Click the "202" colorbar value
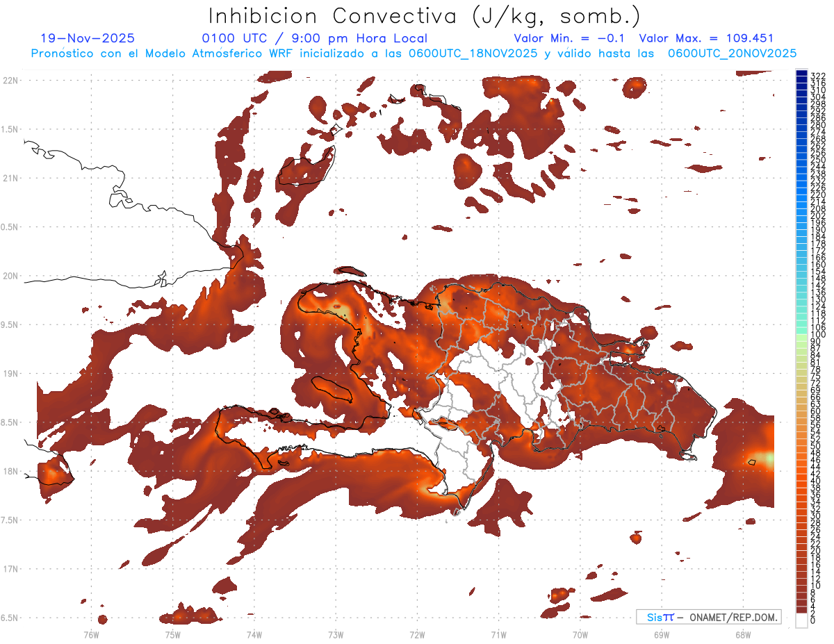Viewport: 834px width, 644px height. tap(818, 215)
